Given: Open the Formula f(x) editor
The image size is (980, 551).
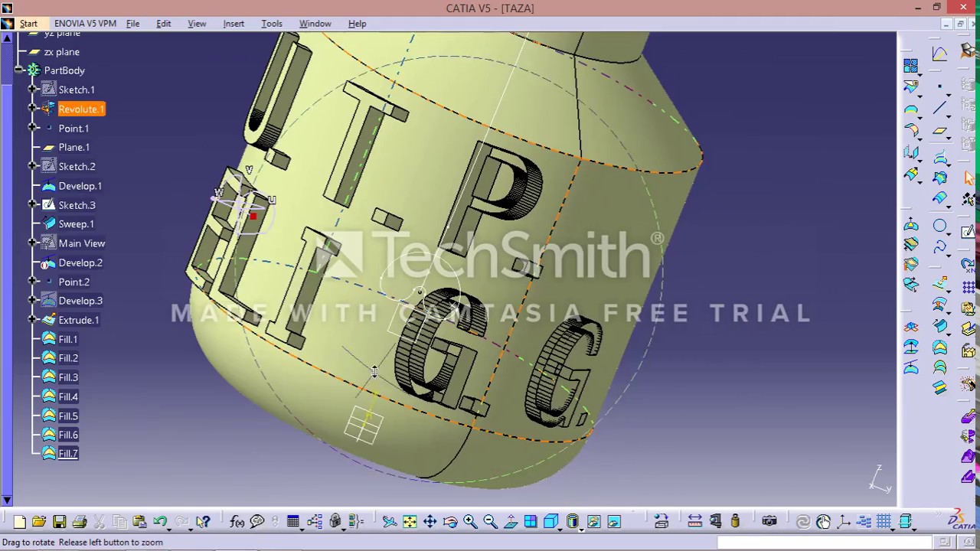Looking at the screenshot, I should (x=237, y=522).
